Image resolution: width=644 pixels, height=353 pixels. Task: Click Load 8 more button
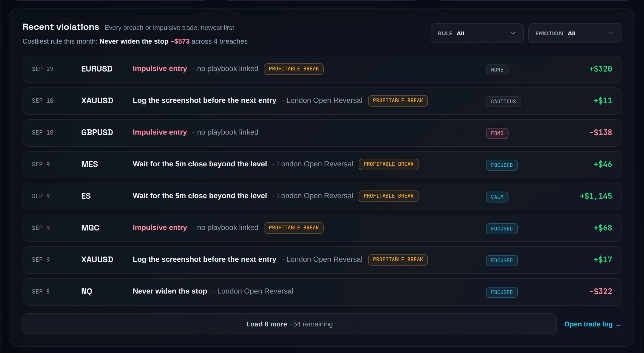289,324
